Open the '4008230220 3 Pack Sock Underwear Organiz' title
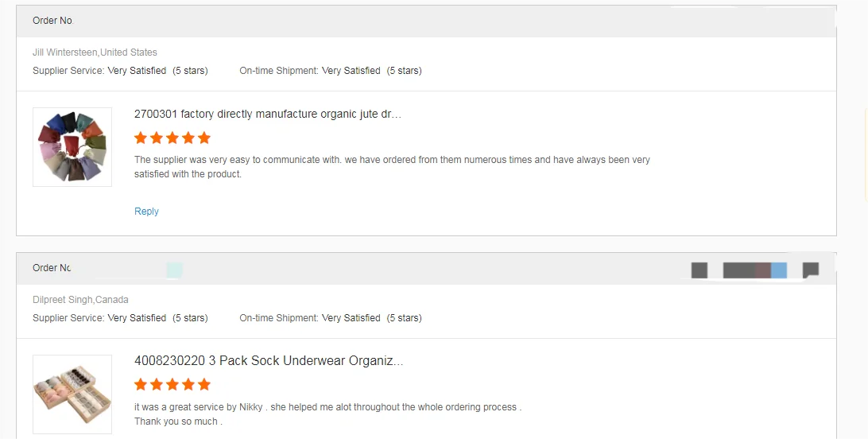 coord(269,361)
